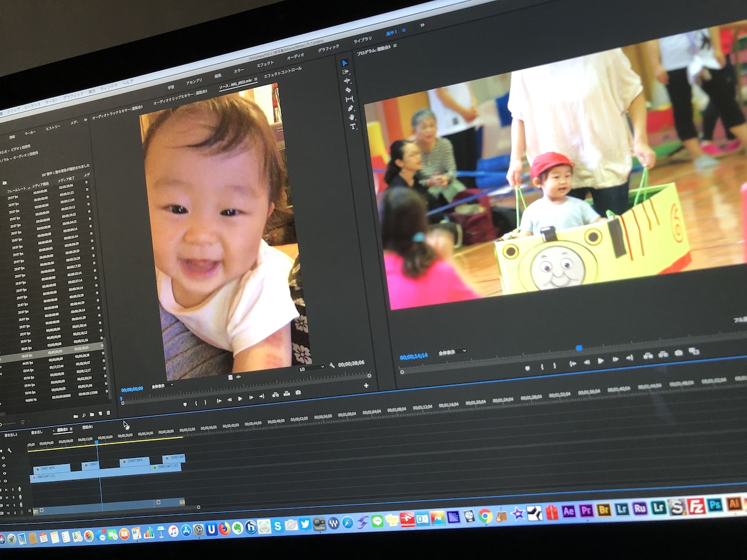
Task: Switch to 運動会1 timeline tab
Action: [88, 427]
